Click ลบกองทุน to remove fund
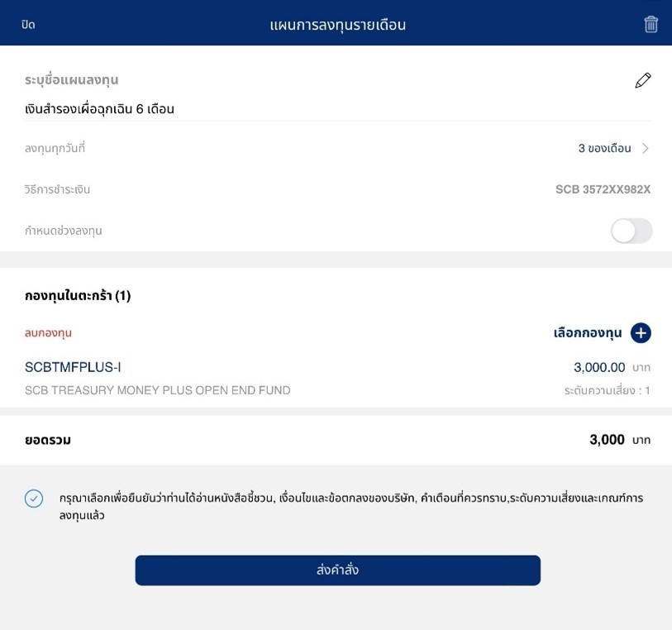The width and height of the screenshot is (672, 630). pos(48,333)
